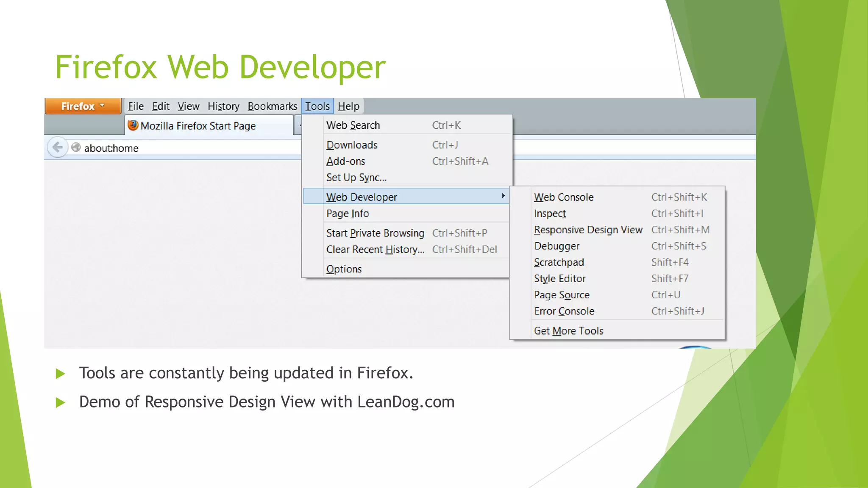Click the LeanDog.com demo bullet text
Viewport: 868px width, 488px height.
coord(267,402)
